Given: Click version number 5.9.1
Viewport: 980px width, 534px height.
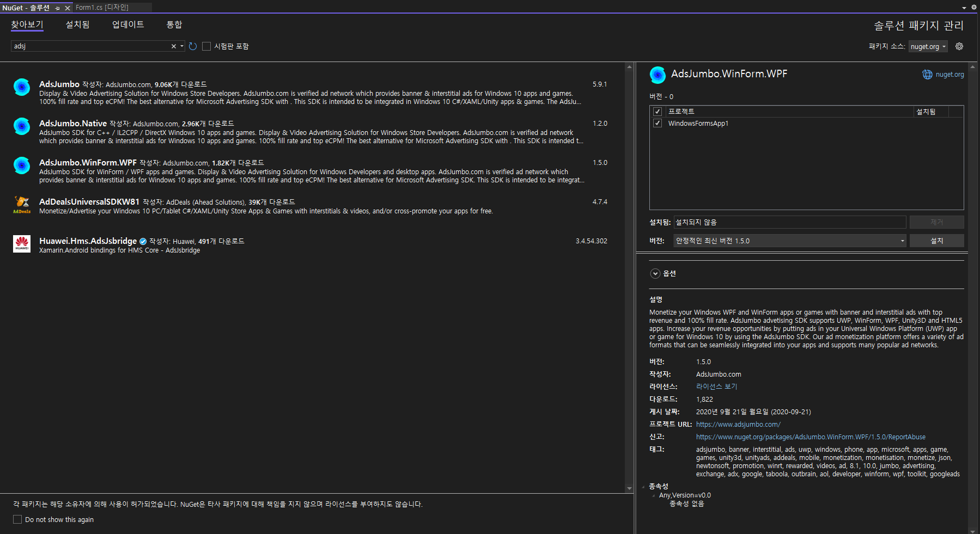Looking at the screenshot, I should [600, 84].
